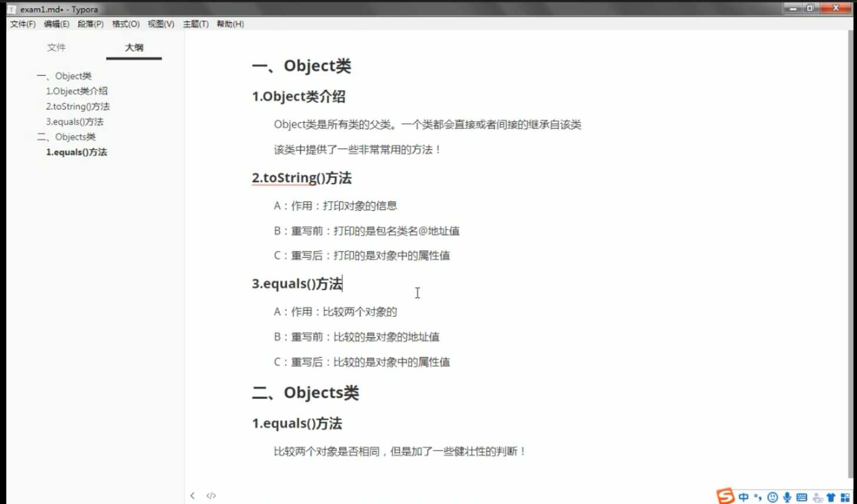Toggle Chinese/English input on the 中 icon
Screen dimensions: 857x504
(x=744, y=496)
